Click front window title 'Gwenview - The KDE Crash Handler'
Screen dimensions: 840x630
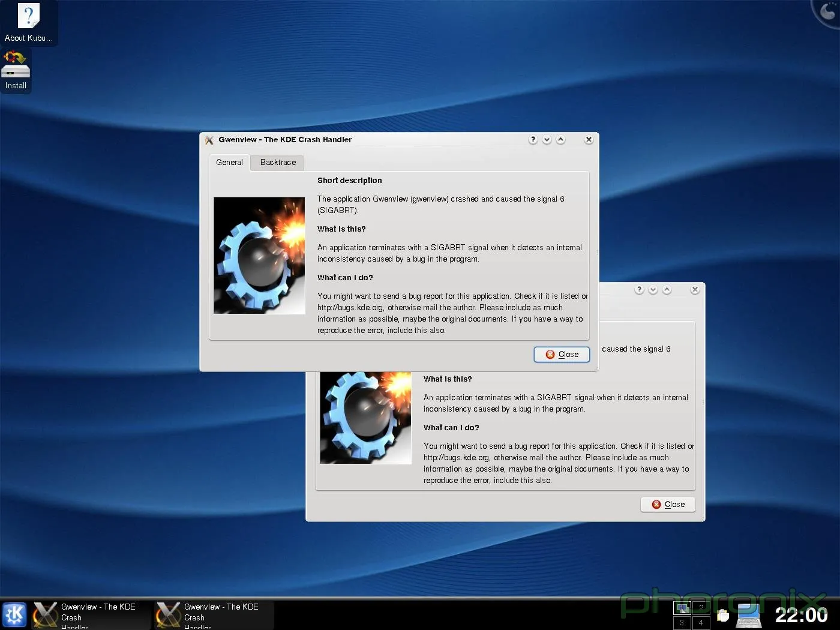285,140
